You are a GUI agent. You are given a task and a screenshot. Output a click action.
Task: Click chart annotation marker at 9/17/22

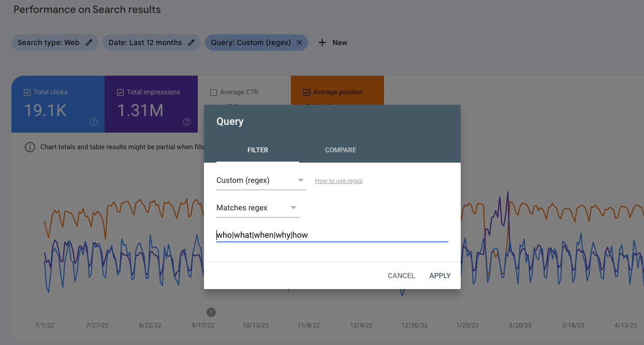pos(211,312)
